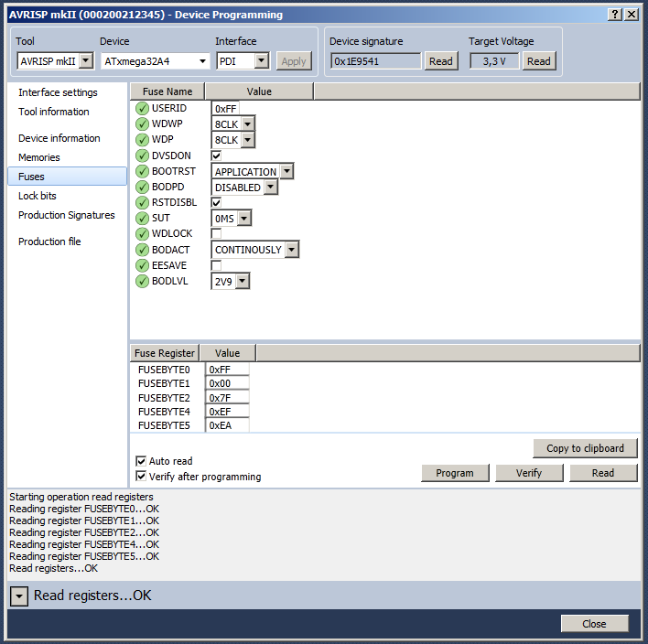648x644 pixels.
Task: Click the green status icon beside USERID
Action: pyautogui.click(x=142, y=108)
